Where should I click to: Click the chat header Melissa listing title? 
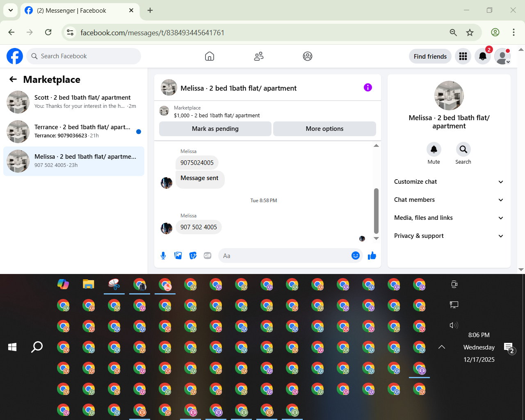point(238,88)
